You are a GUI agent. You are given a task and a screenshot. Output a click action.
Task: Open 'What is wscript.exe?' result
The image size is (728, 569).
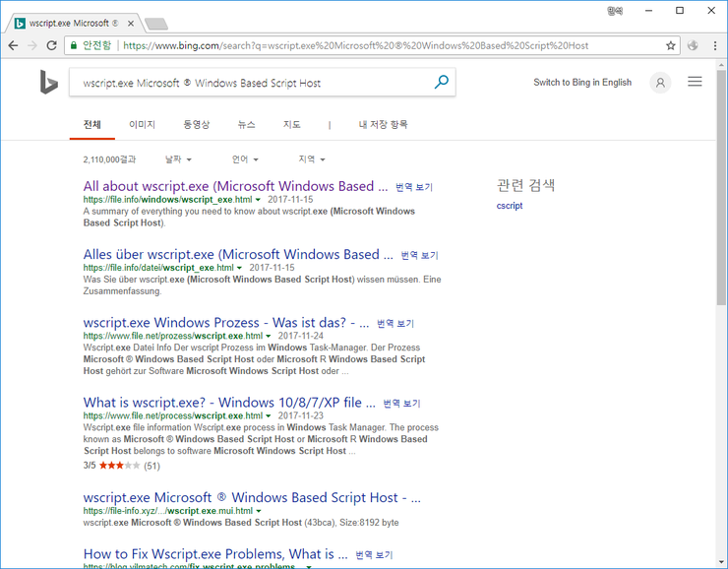pyautogui.click(x=229, y=403)
